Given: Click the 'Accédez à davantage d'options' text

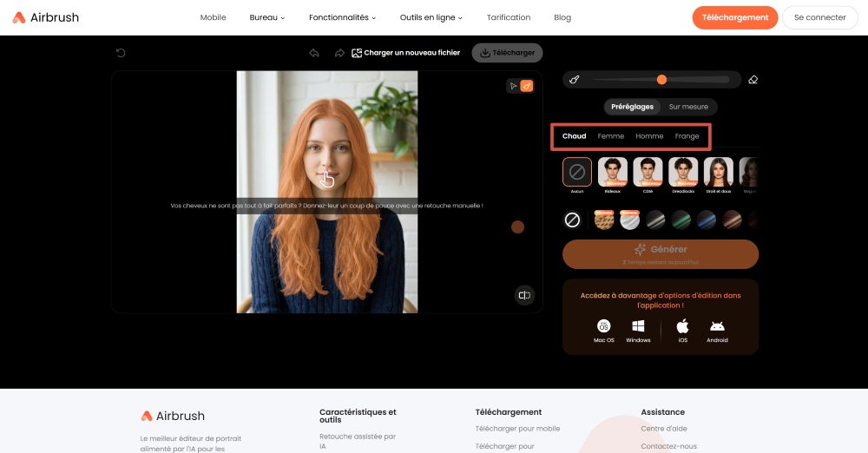Looking at the screenshot, I should [661, 300].
